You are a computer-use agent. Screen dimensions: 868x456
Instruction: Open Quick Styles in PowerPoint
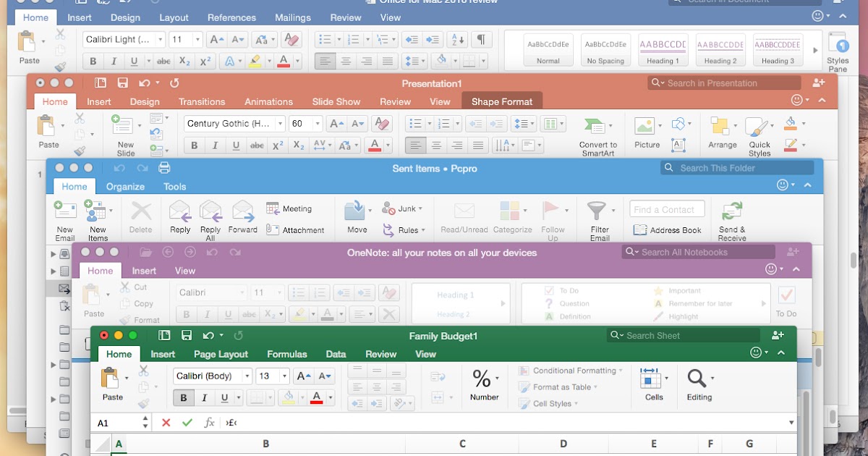click(759, 136)
